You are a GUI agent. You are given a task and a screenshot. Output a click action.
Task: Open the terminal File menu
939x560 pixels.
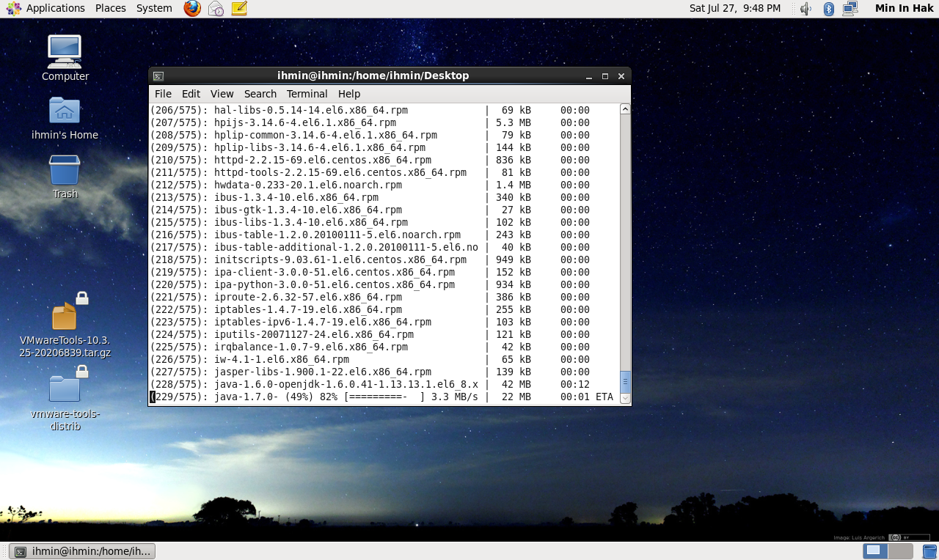click(x=163, y=94)
